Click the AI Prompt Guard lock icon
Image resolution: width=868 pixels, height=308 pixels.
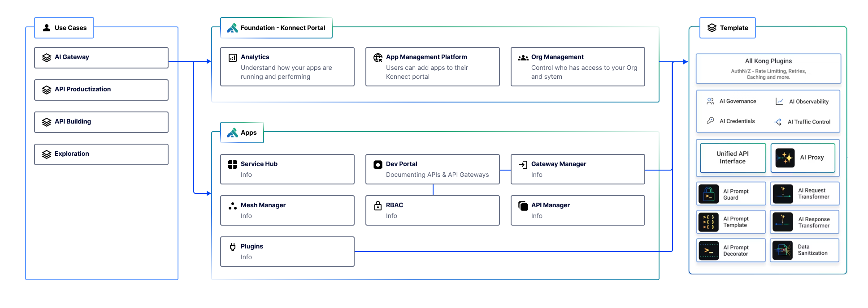(x=708, y=194)
